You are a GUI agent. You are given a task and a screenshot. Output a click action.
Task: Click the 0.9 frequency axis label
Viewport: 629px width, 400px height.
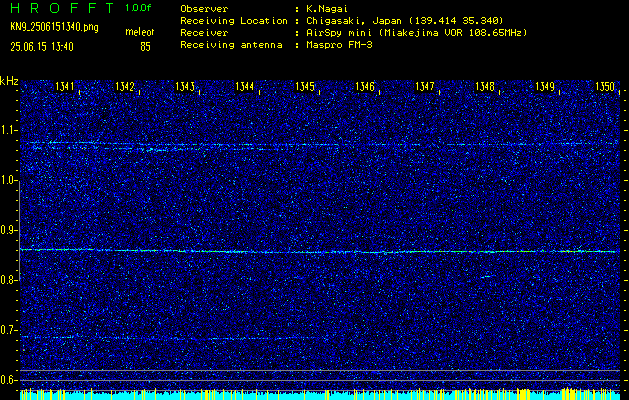pyautogui.click(x=8, y=230)
